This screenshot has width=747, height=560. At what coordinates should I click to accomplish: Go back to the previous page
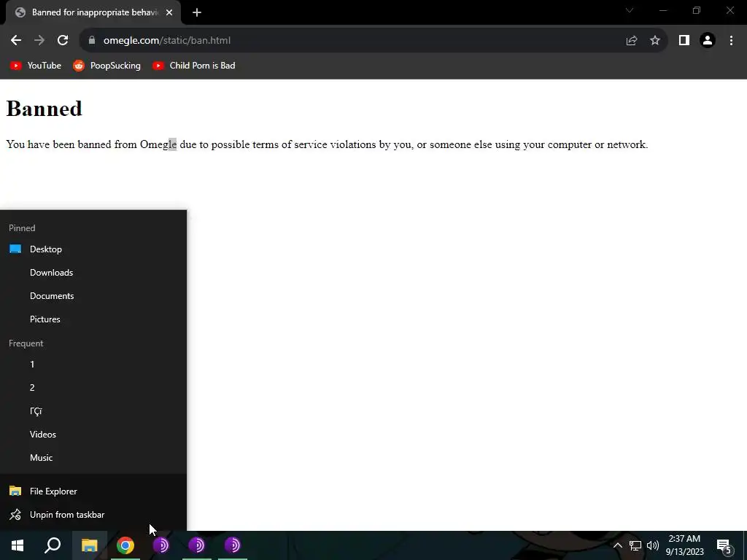coord(16,41)
